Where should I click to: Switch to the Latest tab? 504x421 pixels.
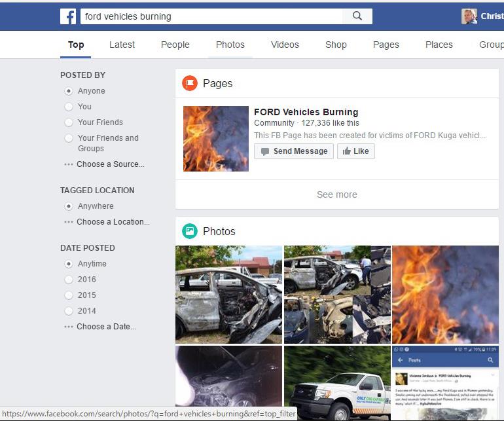coord(122,45)
